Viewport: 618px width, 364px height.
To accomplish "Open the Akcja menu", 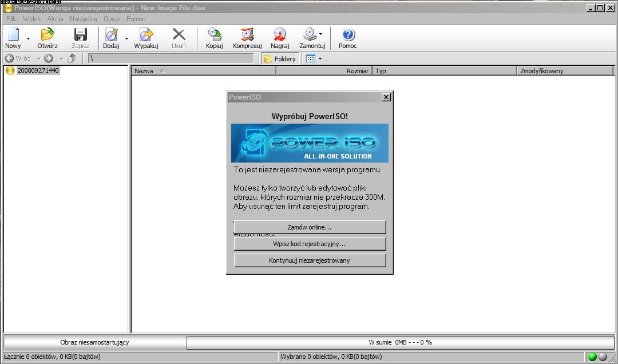I will (55, 18).
